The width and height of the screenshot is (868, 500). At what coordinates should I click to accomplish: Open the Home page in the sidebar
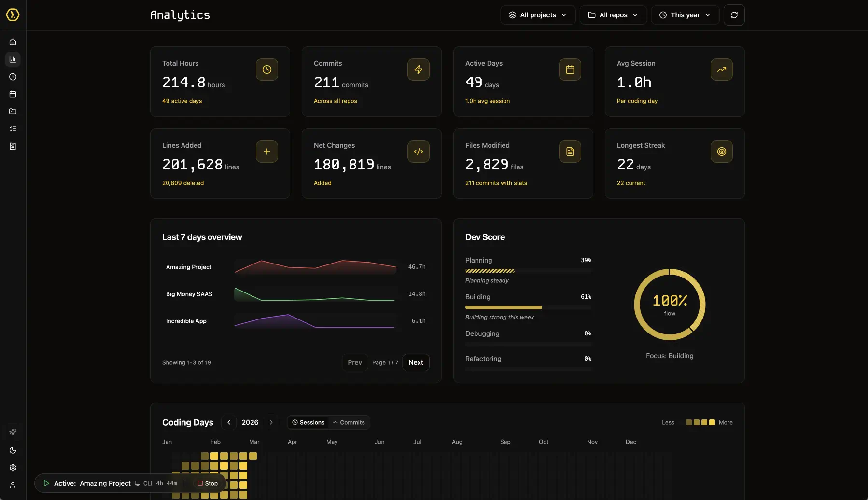pyautogui.click(x=13, y=42)
